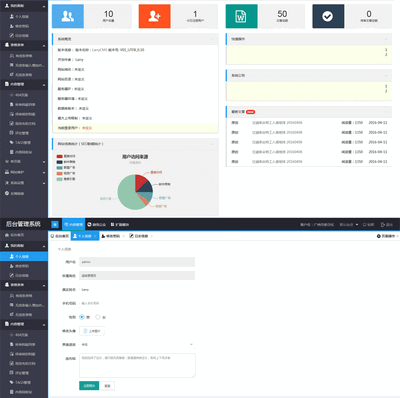Viewport: 400px width, 398px height.
Task: Click the real name field containing Larry
Action: tap(137, 290)
